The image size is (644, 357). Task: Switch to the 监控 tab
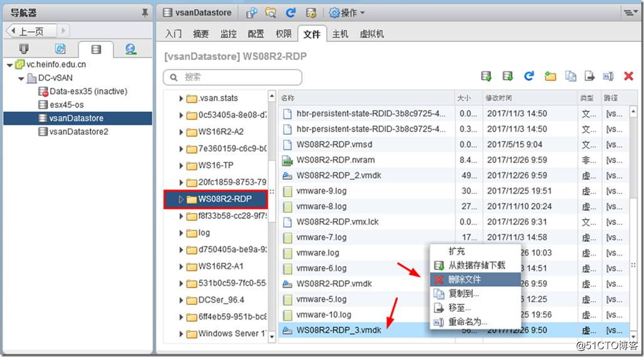[229, 34]
